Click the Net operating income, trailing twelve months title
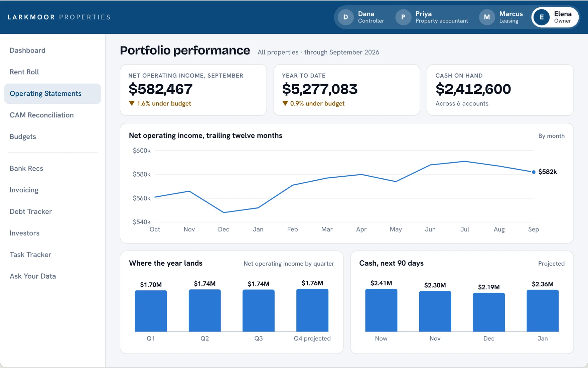 pos(205,135)
